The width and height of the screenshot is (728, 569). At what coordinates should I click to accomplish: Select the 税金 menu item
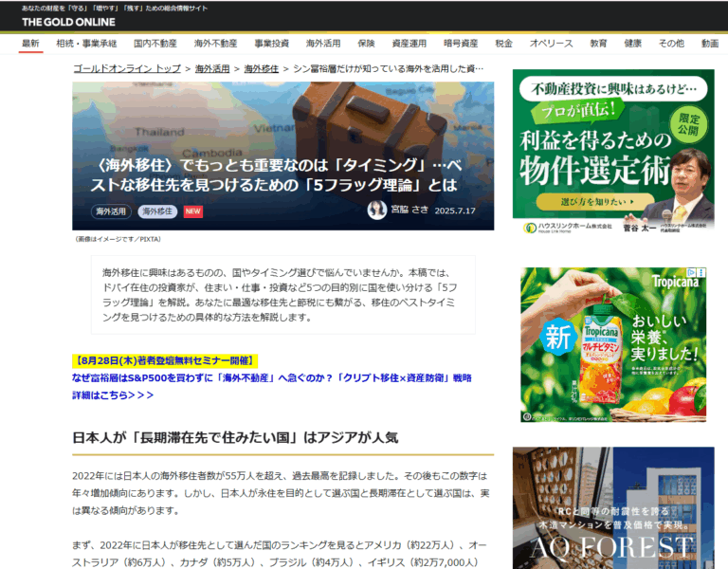click(x=503, y=44)
